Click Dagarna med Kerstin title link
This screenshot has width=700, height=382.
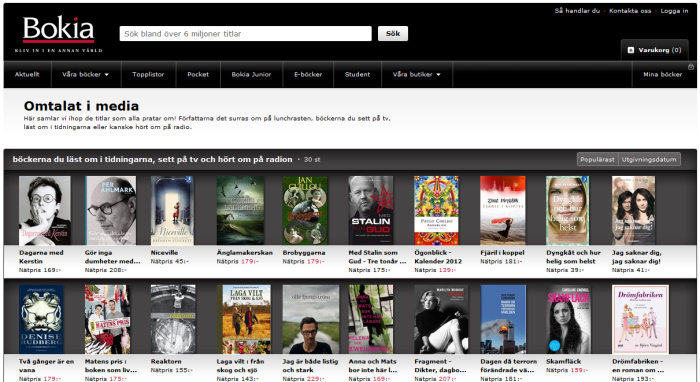[41, 257]
